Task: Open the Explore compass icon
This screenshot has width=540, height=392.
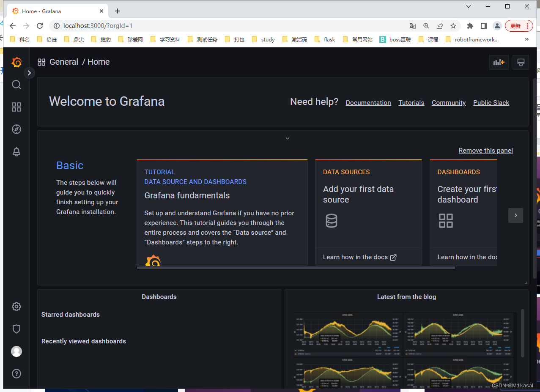Action: pos(16,129)
